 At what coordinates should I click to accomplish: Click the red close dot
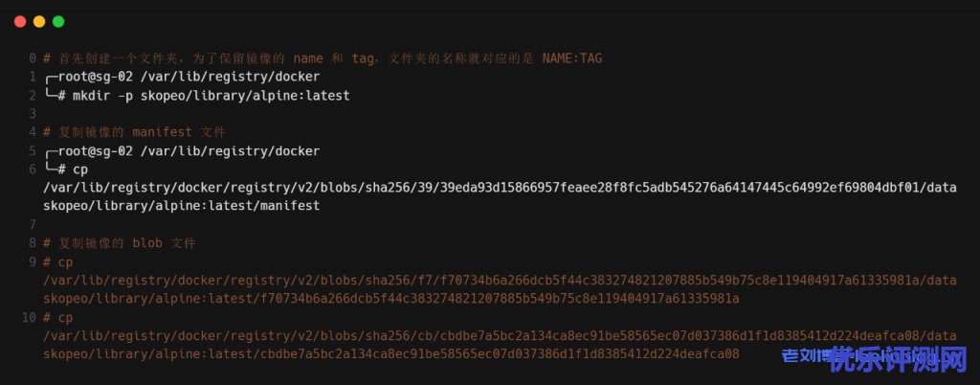(20, 20)
